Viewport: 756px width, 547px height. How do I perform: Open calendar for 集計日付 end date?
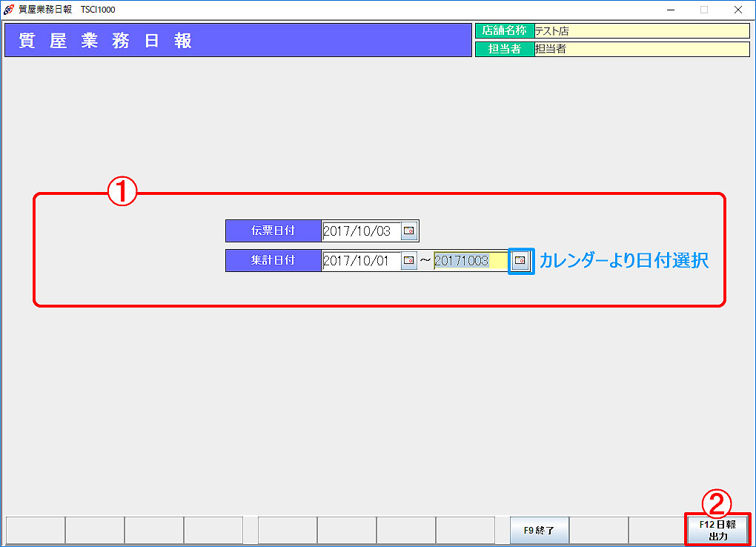520,260
